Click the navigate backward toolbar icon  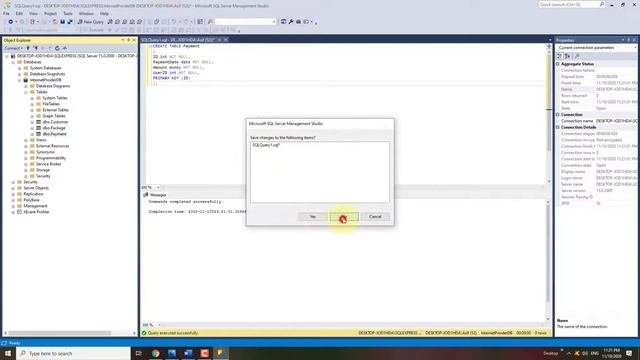pos(11,22)
